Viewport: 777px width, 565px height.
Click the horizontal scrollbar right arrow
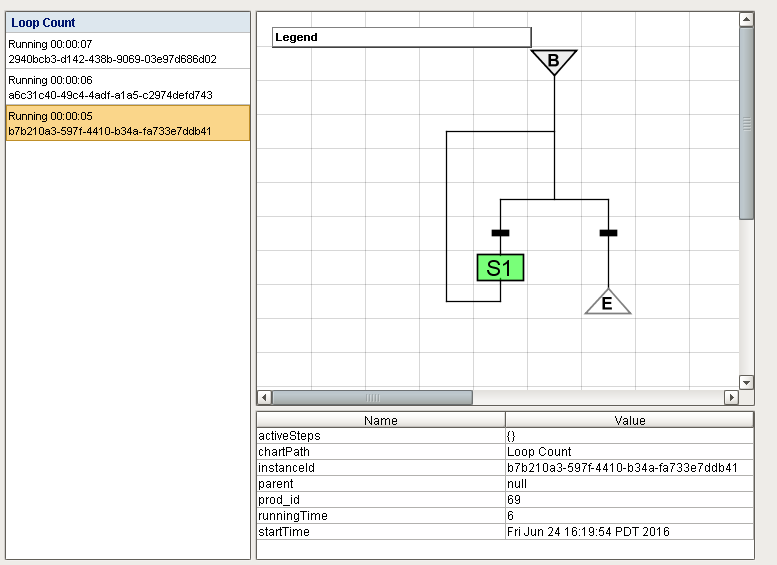731,398
